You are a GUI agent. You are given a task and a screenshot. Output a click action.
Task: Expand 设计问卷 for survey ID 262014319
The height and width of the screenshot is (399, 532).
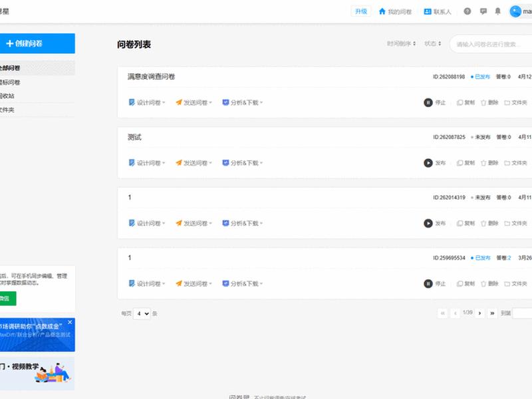[x=147, y=223]
